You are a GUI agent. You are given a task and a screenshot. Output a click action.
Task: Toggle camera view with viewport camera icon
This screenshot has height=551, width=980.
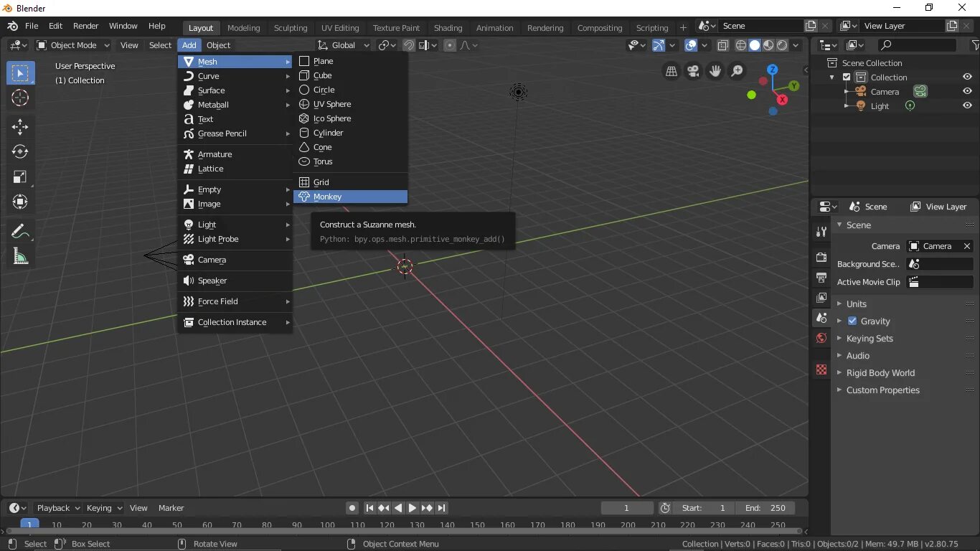tap(693, 71)
